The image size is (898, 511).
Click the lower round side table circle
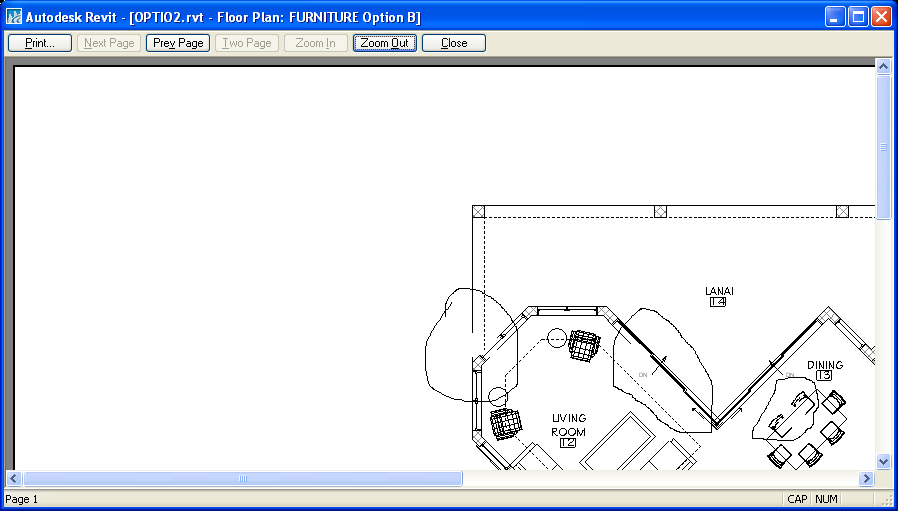(x=498, y=396)
